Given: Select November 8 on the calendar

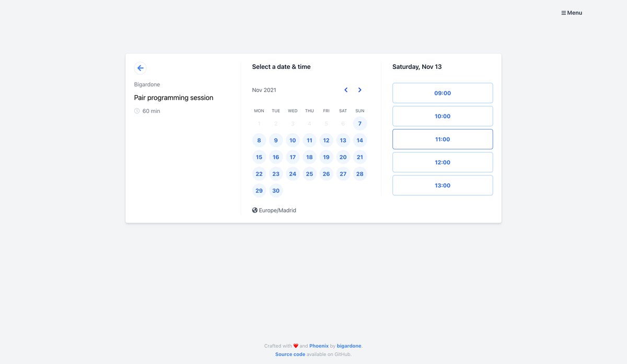Looking at the screenshot, I should coord(259,140).
